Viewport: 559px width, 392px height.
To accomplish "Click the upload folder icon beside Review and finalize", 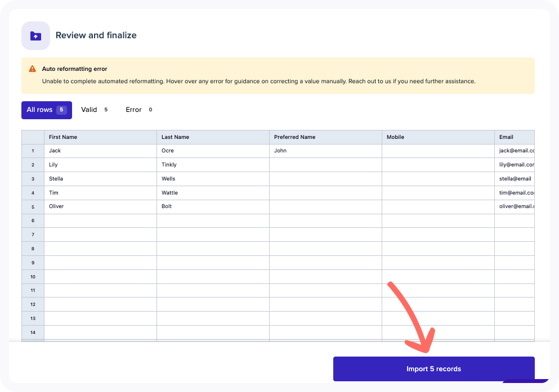I will click(35, 35).
